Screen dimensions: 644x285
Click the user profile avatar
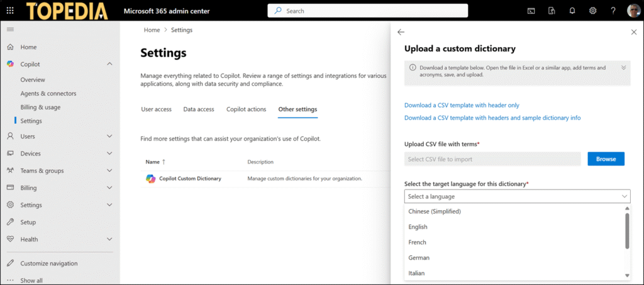pos(634,11)
